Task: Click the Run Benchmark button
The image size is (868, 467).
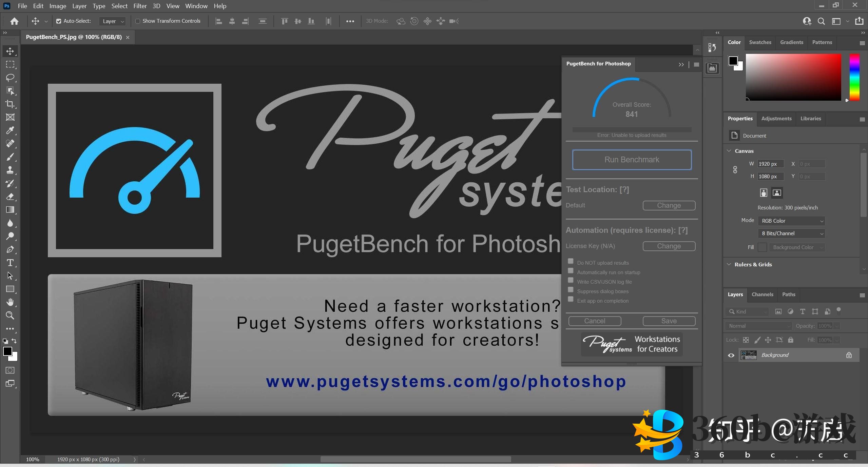Action: click(x=632, y=160)
